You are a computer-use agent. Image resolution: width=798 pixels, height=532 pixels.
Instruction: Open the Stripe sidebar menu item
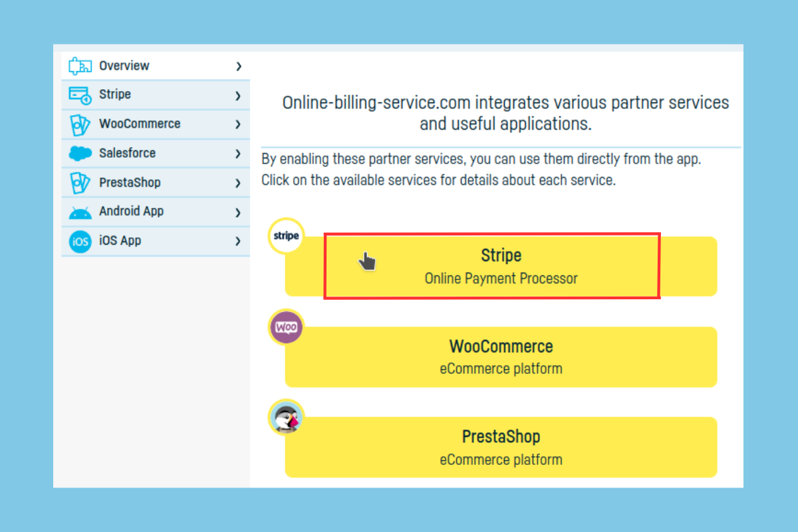click(x=115, y=95)
